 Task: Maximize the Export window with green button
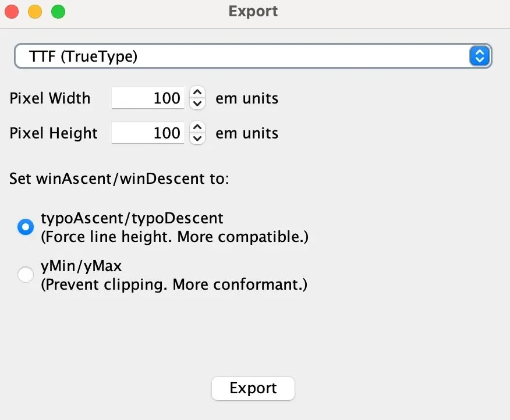click(58, 12)
